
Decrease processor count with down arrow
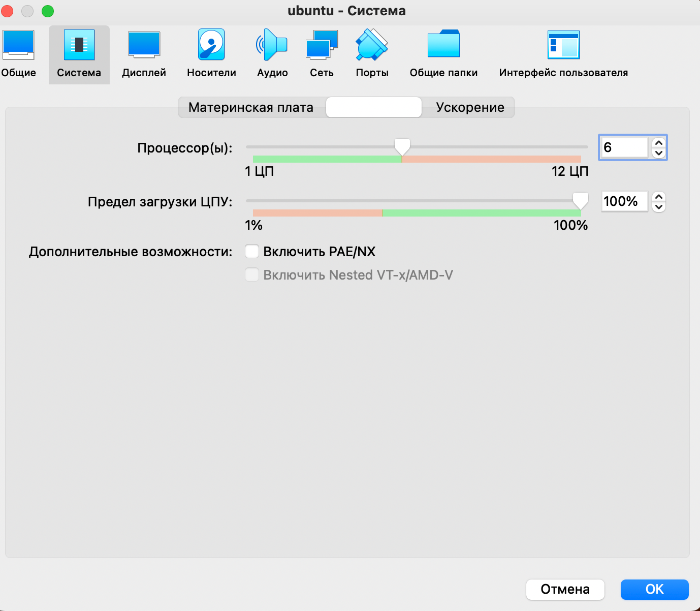[x=659, y=152]
